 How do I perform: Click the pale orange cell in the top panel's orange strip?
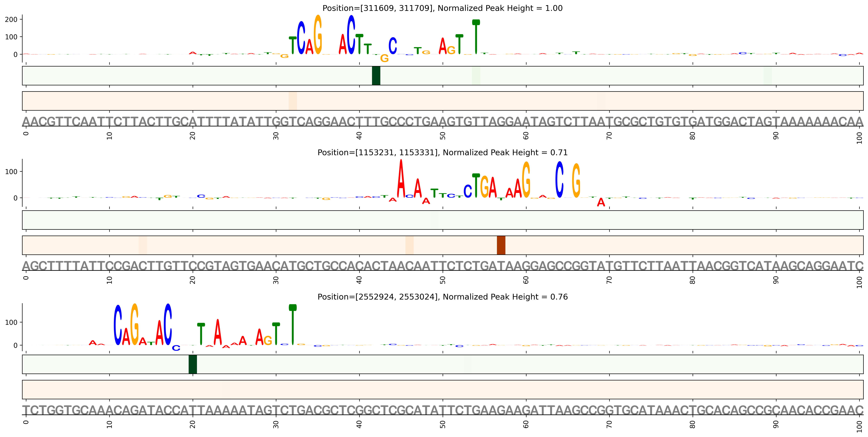[x=293, y=101]
